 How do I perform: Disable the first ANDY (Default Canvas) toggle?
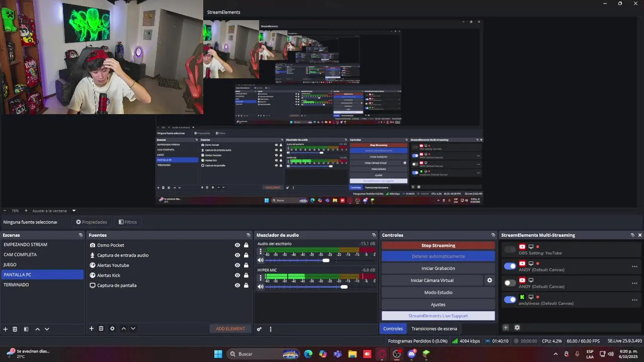coord(510,266)
